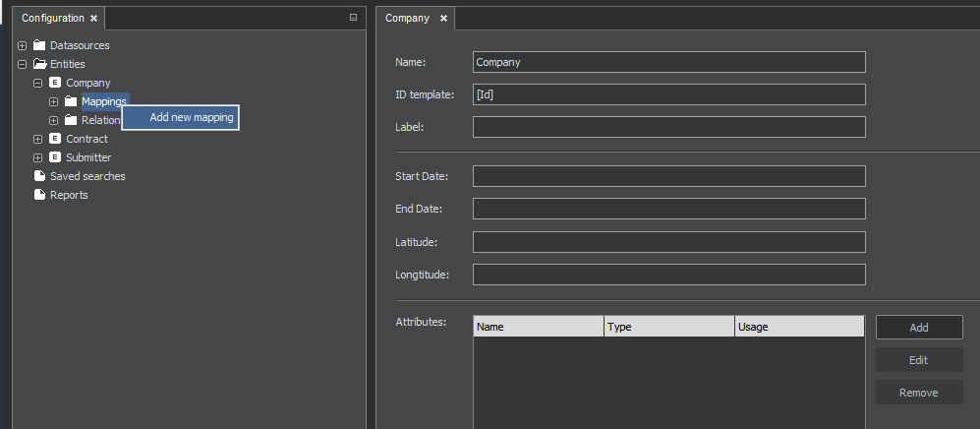Choose Add new mapping from context menu
The height and width of the screenshot is (429, 980).
(191, 118)
